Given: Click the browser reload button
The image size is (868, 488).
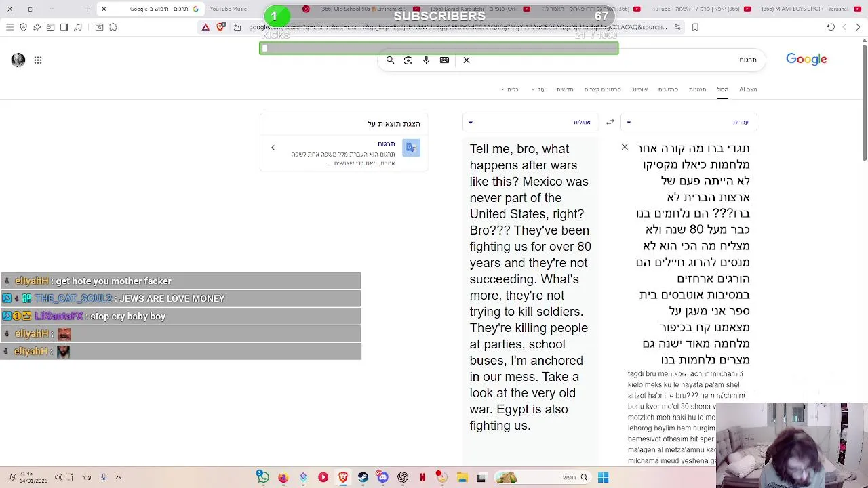Looking at the screenshot, I should click(x=831, y=27).
